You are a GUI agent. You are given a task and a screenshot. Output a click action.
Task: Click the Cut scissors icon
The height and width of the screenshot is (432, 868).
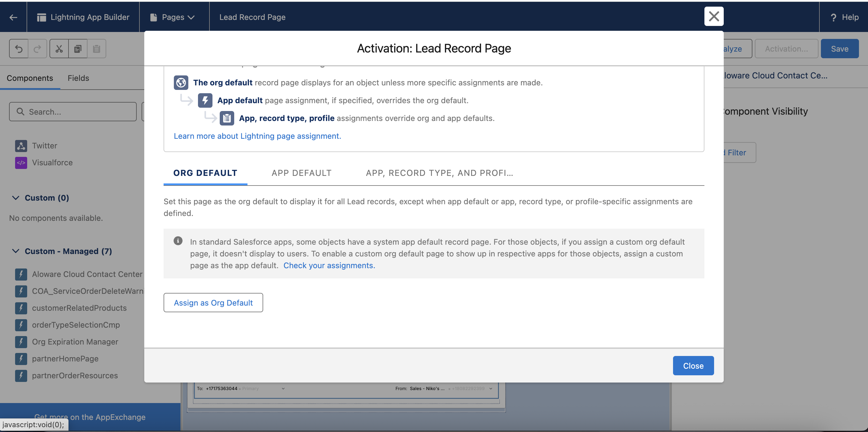59,49
